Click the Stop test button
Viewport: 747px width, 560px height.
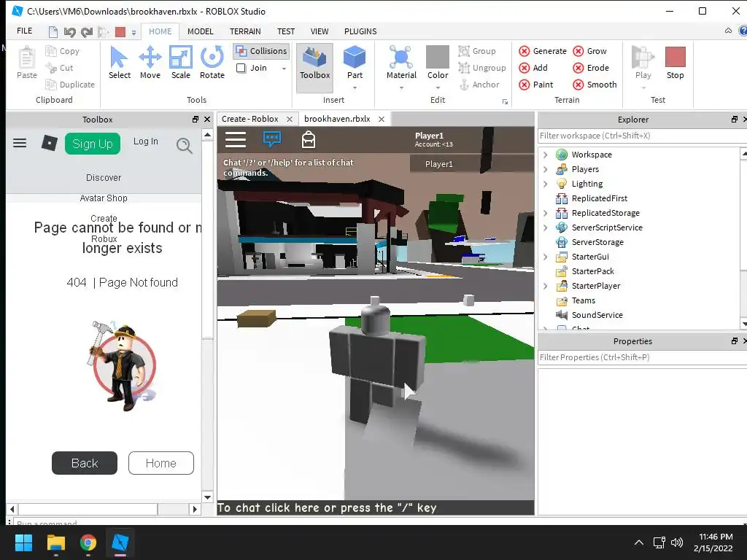click(x=675, y=63)
